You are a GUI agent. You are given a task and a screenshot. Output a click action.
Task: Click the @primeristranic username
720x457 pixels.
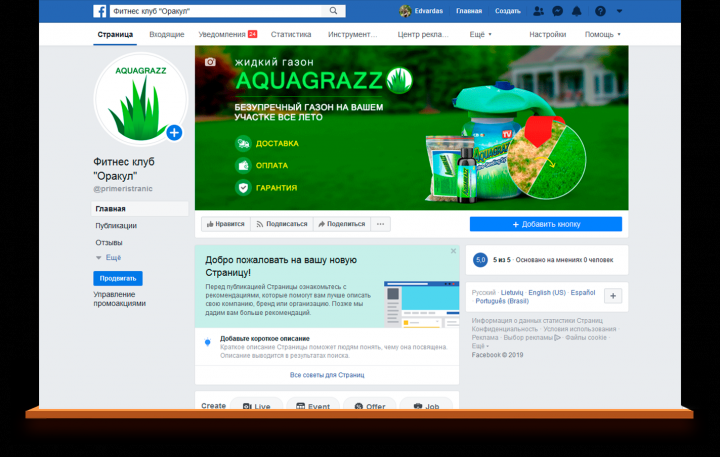(x=123, y=189)
